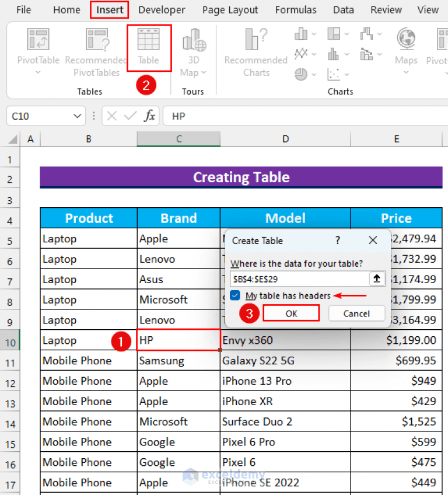
Task: Open waterfall chart dropdown arrow
Action: pos(380,34)
